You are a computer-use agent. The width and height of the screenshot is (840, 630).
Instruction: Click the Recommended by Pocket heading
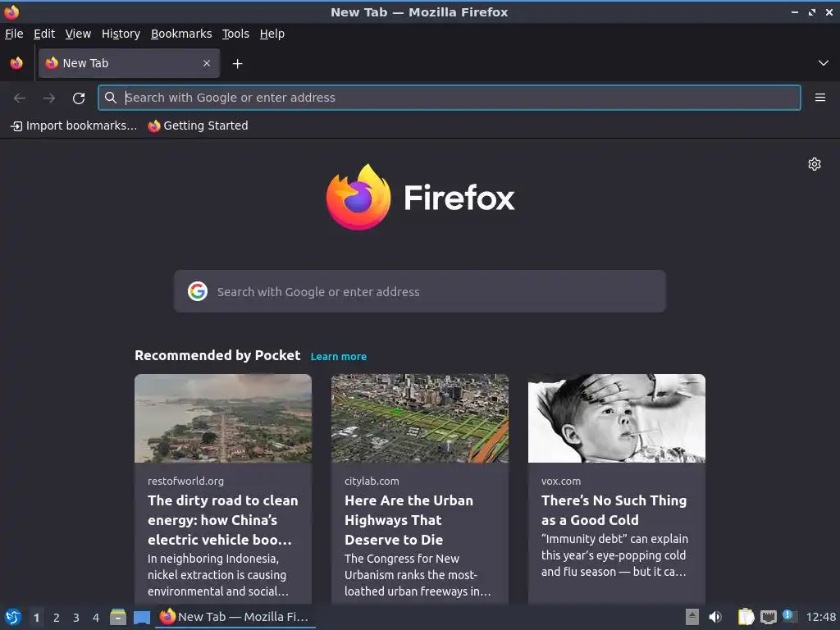217,356
